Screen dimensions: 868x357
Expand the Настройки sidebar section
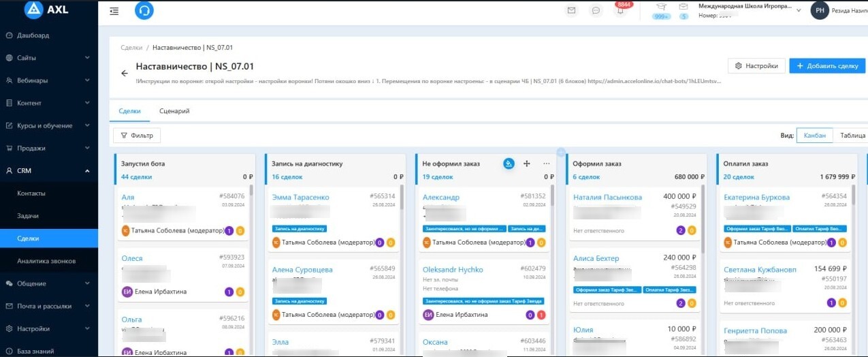click(49, 328)
